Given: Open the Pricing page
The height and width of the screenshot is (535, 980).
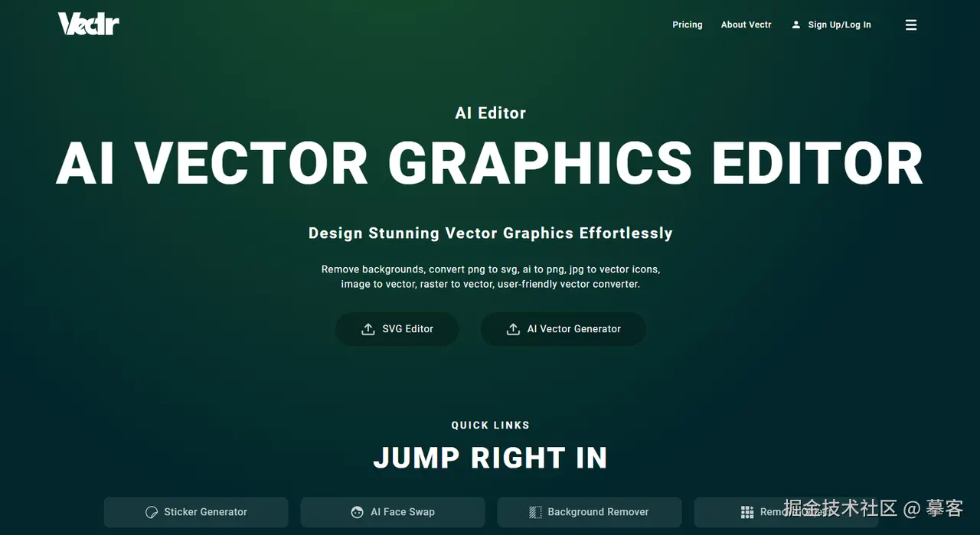Looking at the screenshot, I should (x=688, y=24).
